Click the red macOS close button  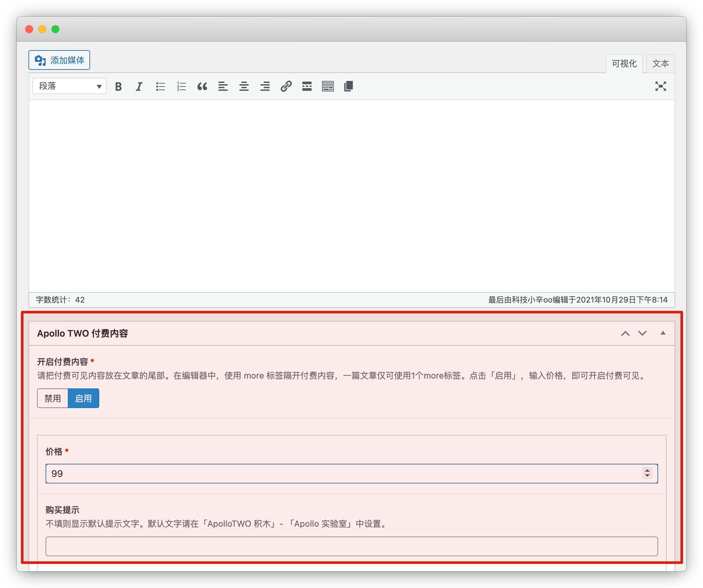pyautogui.click(x=29, y=29)
